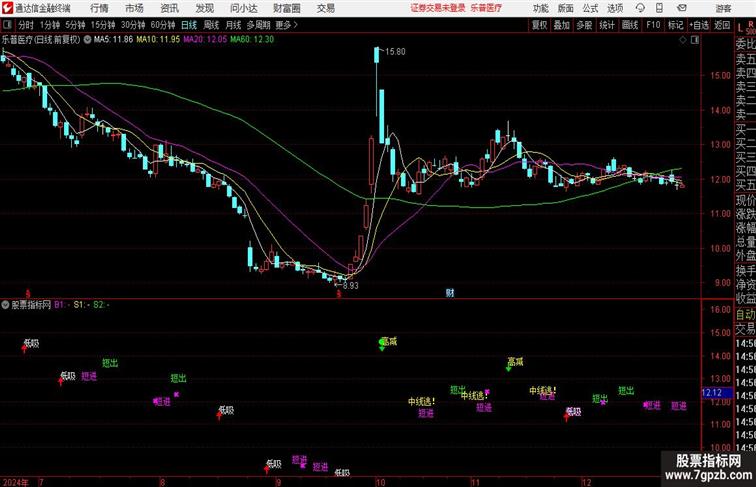Click the 8.93 low price label
Viewport: 756px width, 487px height.
(x=351, y=285)
